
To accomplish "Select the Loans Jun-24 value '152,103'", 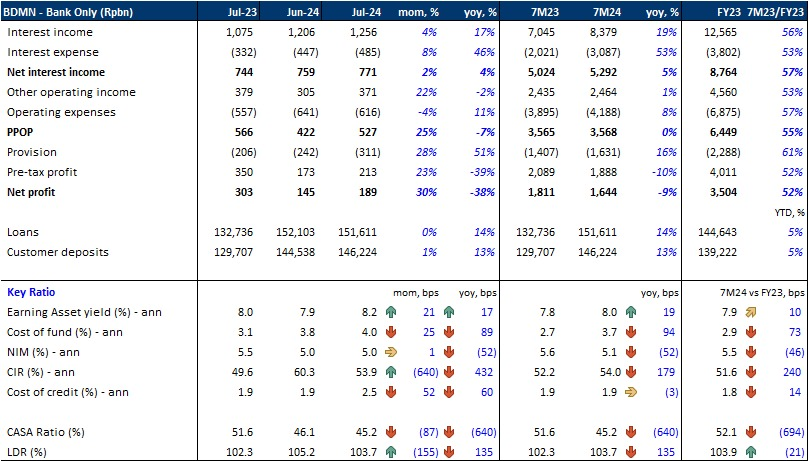I will click(295, 232).
